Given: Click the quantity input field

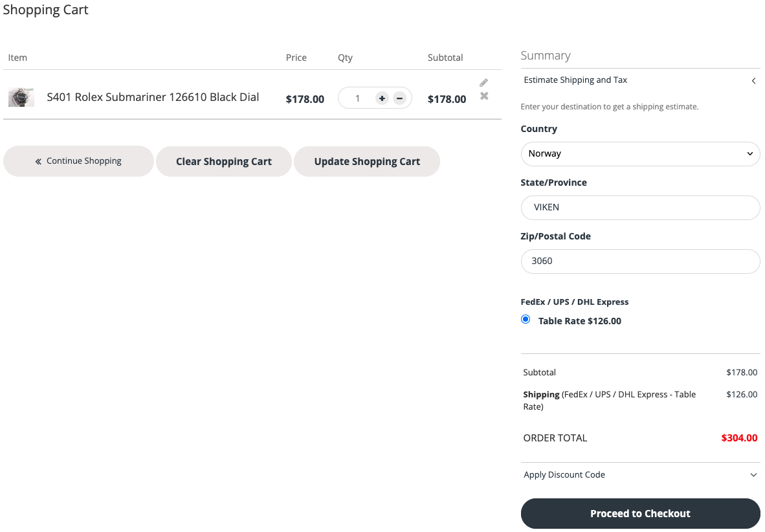Looking at the screenshot, I should [x=357, y=98].
